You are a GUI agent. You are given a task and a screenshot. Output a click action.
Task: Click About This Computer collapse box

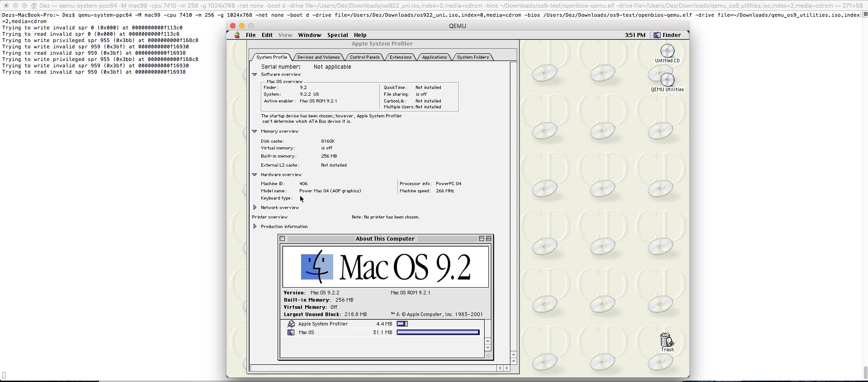(x=489, y=238)
